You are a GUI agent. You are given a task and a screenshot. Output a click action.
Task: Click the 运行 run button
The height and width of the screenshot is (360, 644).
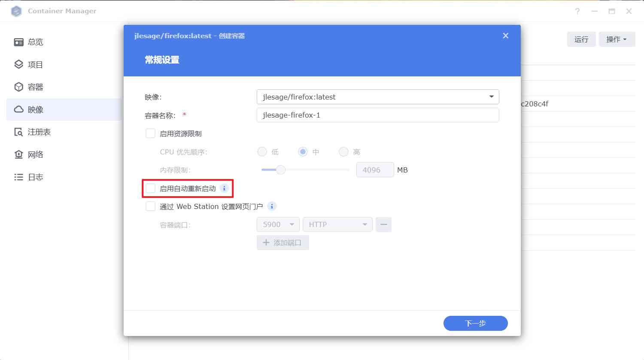click(x=581, y=39)
